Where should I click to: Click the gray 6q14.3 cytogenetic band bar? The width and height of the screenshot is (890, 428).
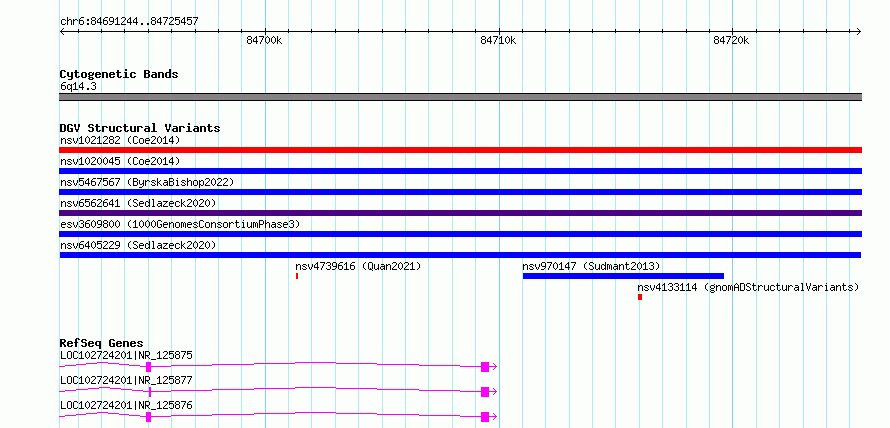click(x=460, y=97)
